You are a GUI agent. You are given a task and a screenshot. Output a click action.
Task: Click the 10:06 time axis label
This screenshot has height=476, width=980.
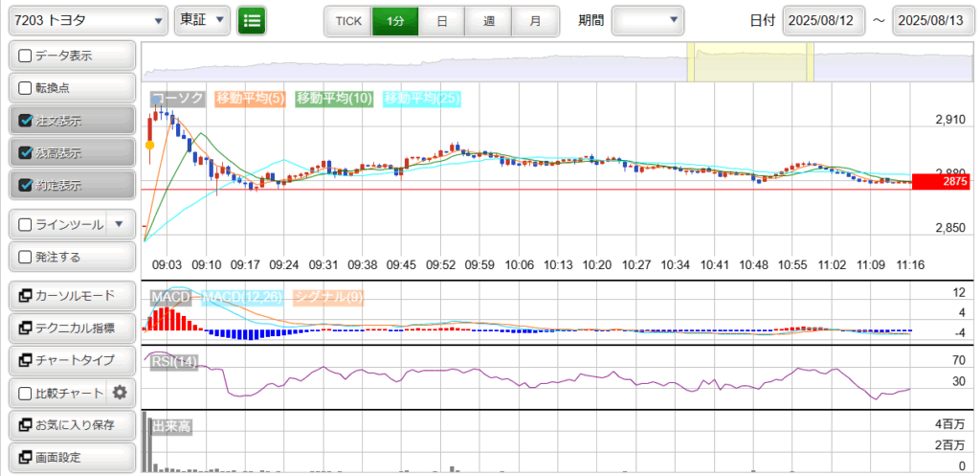(519, 264)
